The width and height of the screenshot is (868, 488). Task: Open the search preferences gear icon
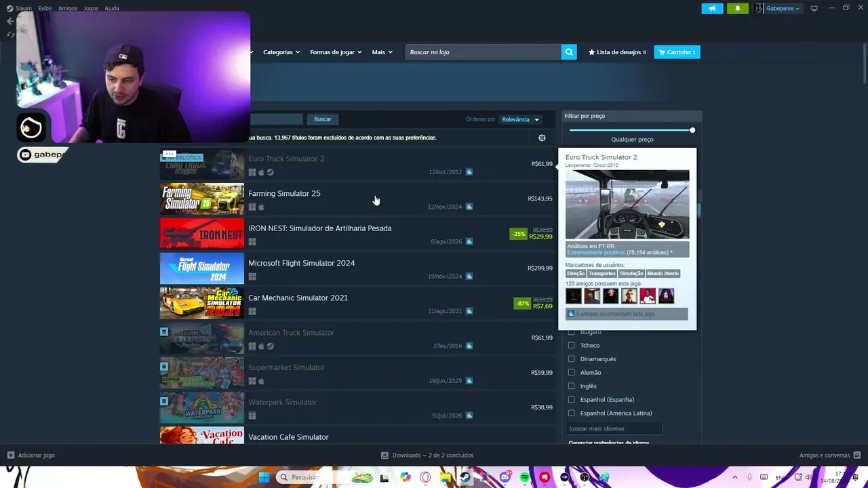pyautogui.click(x=542, y=138)
